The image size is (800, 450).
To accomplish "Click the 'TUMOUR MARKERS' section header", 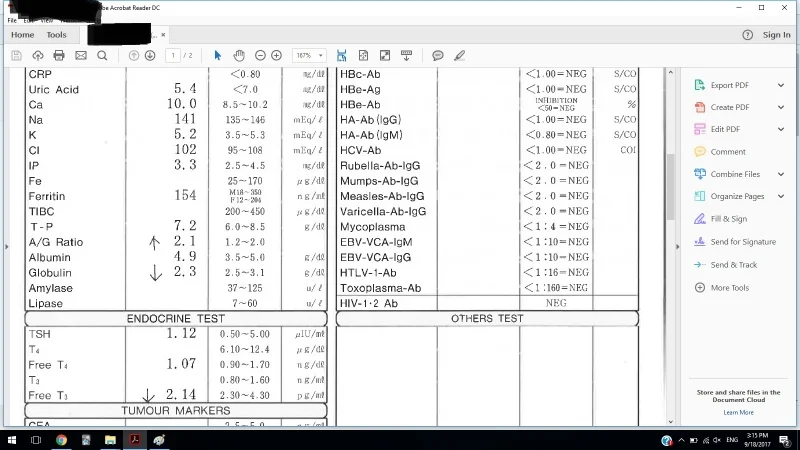I will [176, 411].
